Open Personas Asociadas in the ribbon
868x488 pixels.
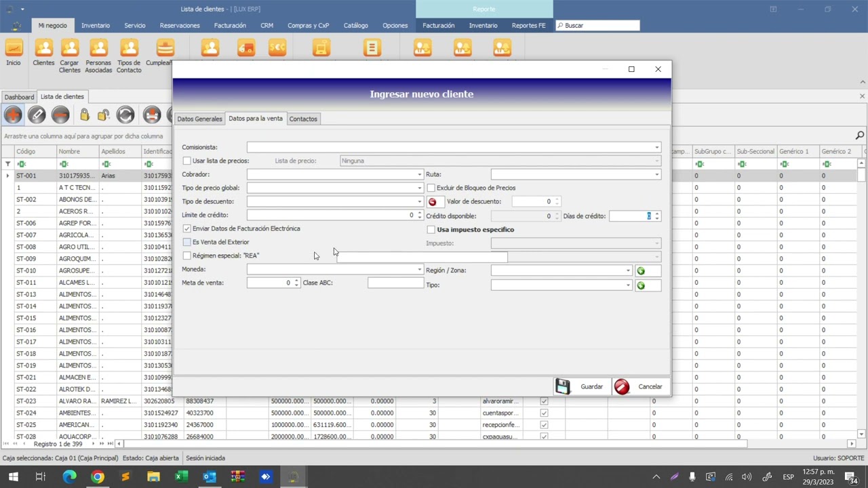click(x=98, y=56)
